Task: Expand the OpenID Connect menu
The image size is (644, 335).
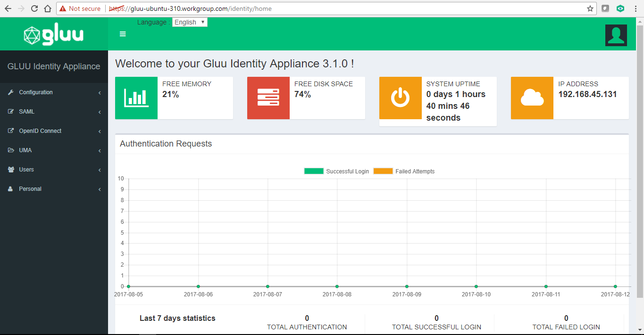Action: [54, 131]
